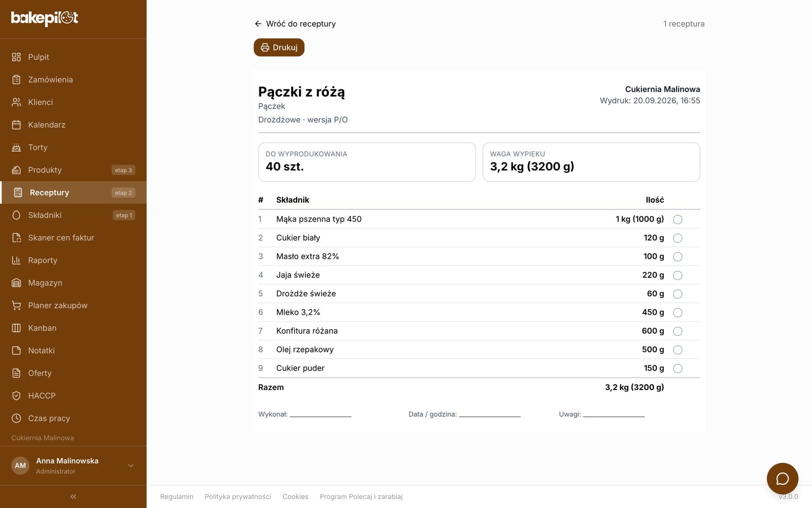Check off Masło extra 82%
812x508 pixels.
coord(678,256)
